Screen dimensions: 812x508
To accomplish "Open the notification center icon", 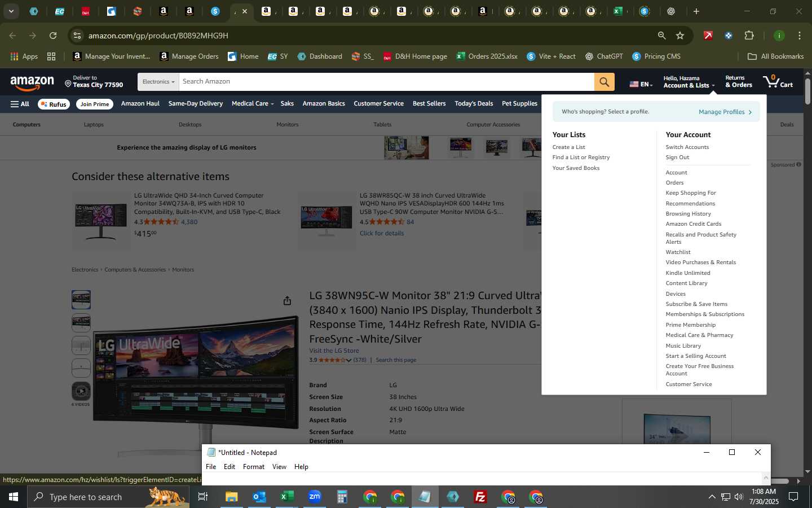I will pos(793,497).
